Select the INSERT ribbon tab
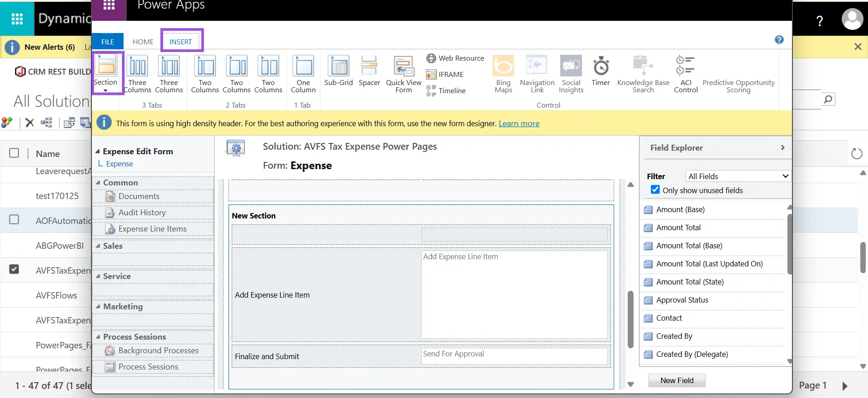The height and width of the screenshot is (398, 868). [x=181, y=42]
